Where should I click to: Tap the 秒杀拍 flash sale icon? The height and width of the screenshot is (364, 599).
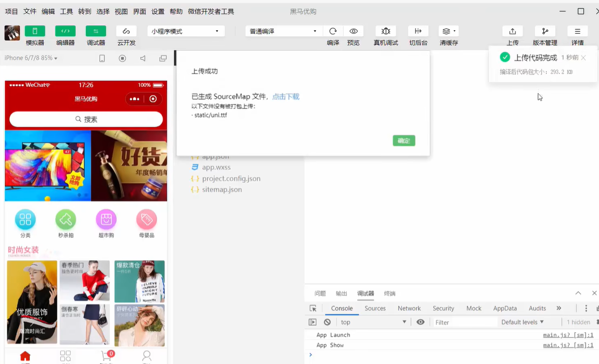coord(66,219)
